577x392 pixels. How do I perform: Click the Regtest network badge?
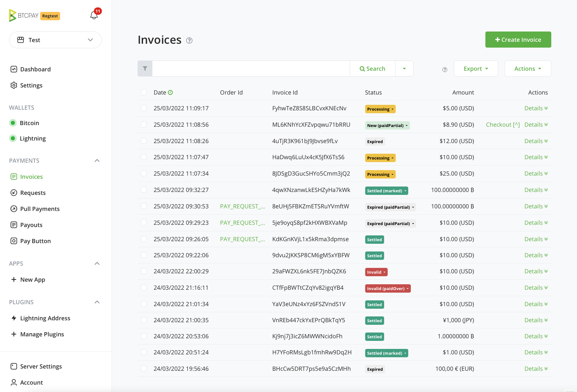tap(50, 16)
